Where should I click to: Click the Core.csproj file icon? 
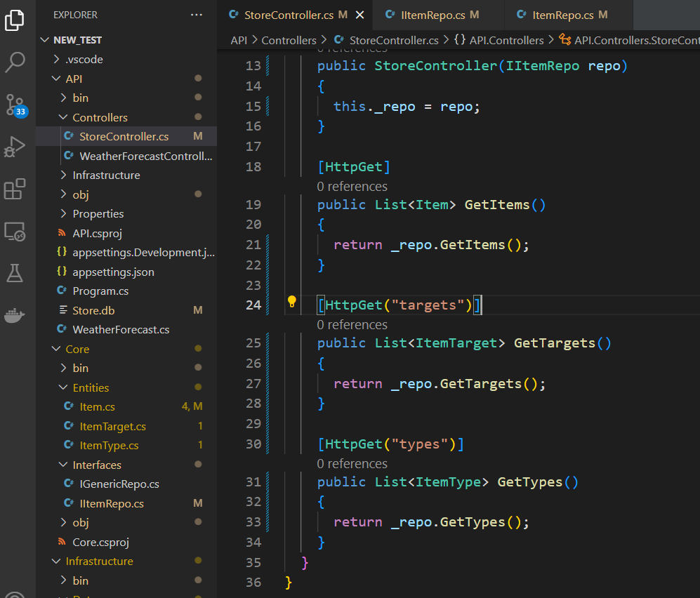click(62, 542)
